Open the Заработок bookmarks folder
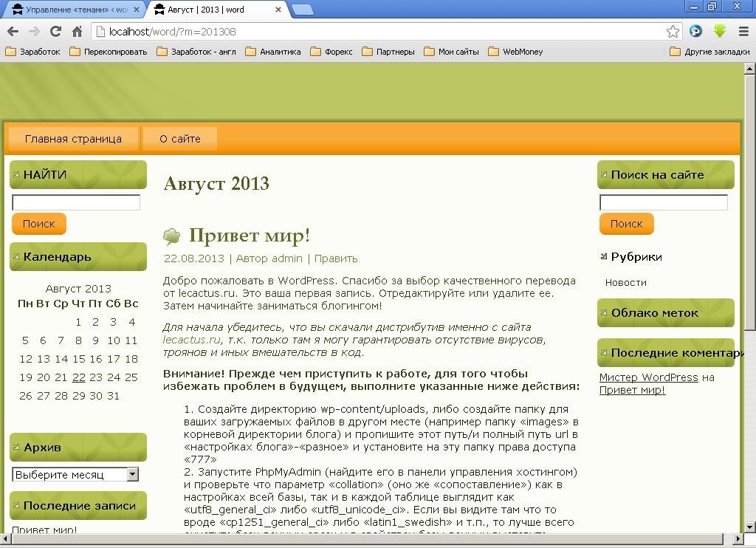Image resolution: width=756 pixels, height=548 pixels. tap(32, 52)
